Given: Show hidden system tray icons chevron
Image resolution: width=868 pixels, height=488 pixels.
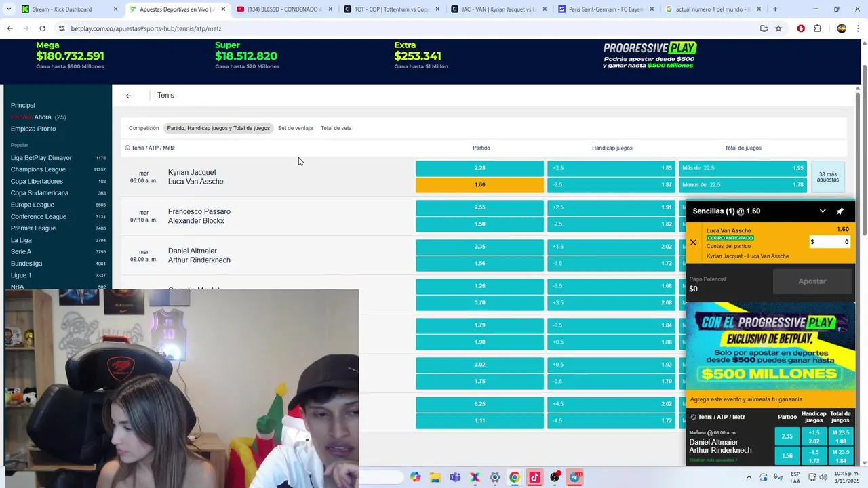Looking at the screenshot, I should click(748, 477).
